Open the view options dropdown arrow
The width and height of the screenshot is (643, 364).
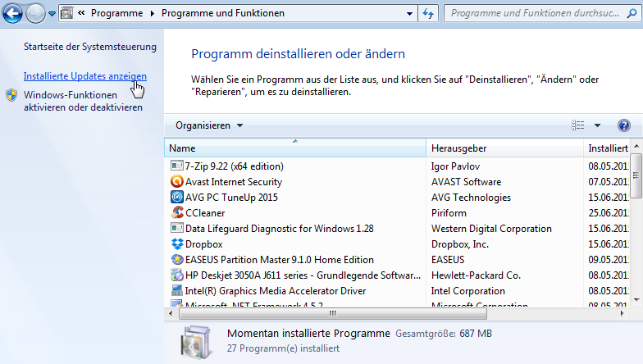597,125
